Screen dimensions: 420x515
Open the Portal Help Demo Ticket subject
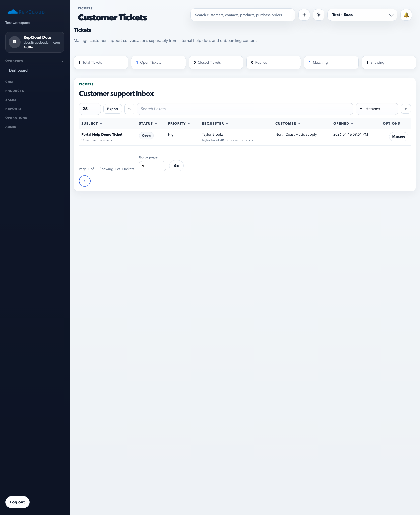[102, 134]
